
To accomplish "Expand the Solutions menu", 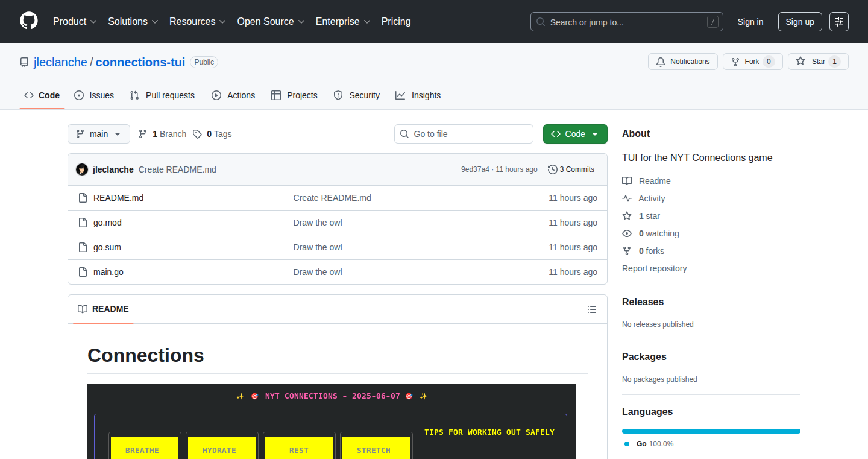I will pyautogui.click(x=133, y=22).
